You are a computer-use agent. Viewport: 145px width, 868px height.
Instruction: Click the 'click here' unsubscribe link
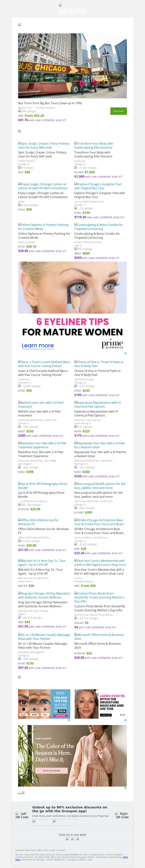pos(125,857)
